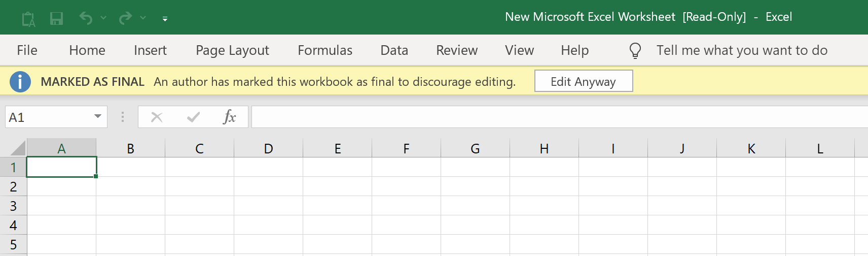The height and width of the screenshot is (256, 868).
Task: Select column J header
Action: click(682, 148)
